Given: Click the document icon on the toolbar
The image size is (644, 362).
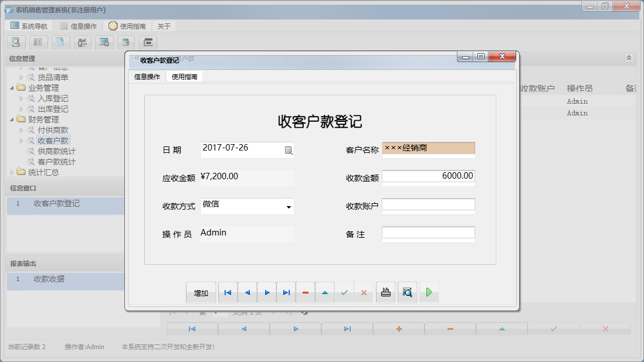Looking at the screenshot, I should click(x=60, y=42).
